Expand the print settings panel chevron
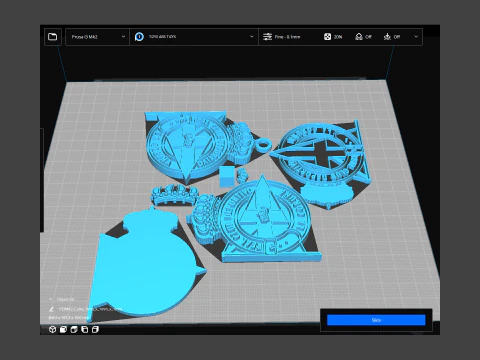The width and height of the screenshot is (480, 360). 416,36
